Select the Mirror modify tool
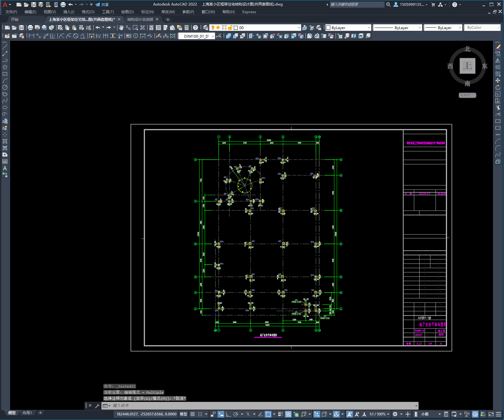Viewport: 504px width, 420px height. [x=498, y=60]
